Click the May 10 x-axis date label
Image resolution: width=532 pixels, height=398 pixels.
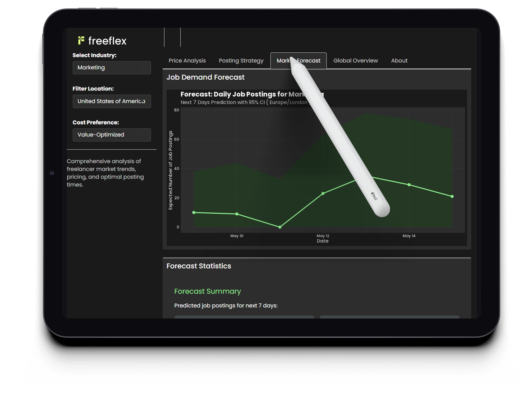(x=237, y=236)
